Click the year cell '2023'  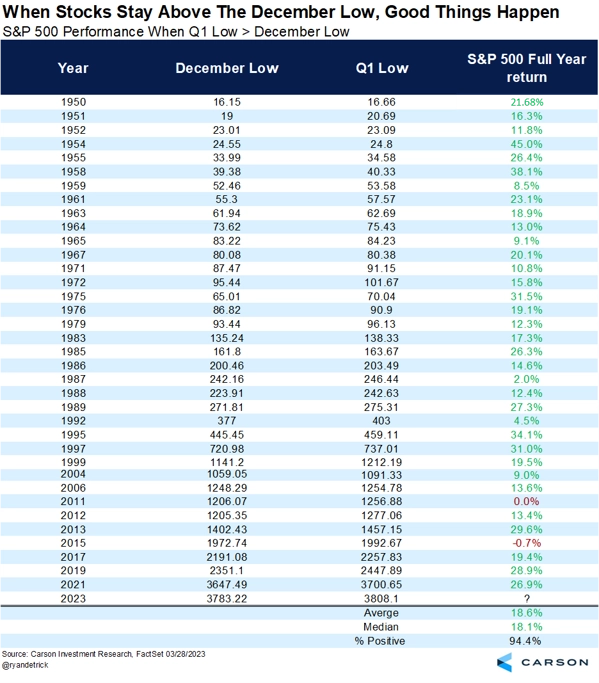pos(73,598)
